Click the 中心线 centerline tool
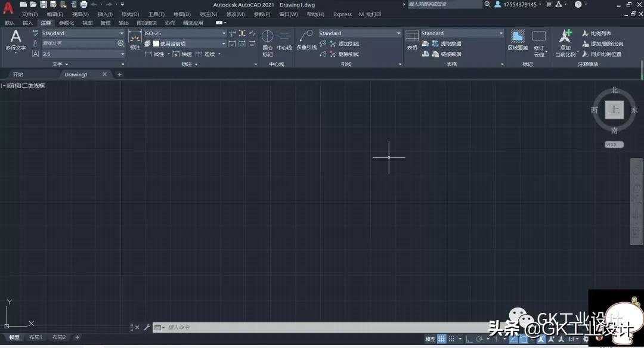The height and width of the screenshot is (348, 644). coord(284,40)
